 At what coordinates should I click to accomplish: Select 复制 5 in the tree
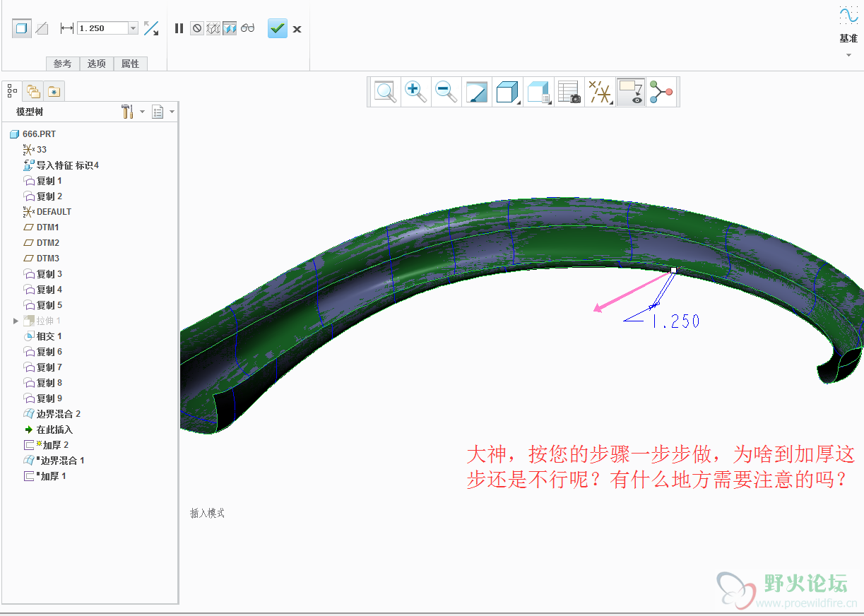[x=49, y=305]
